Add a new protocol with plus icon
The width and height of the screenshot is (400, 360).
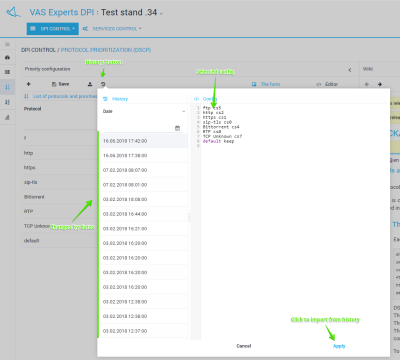point(28,84)
